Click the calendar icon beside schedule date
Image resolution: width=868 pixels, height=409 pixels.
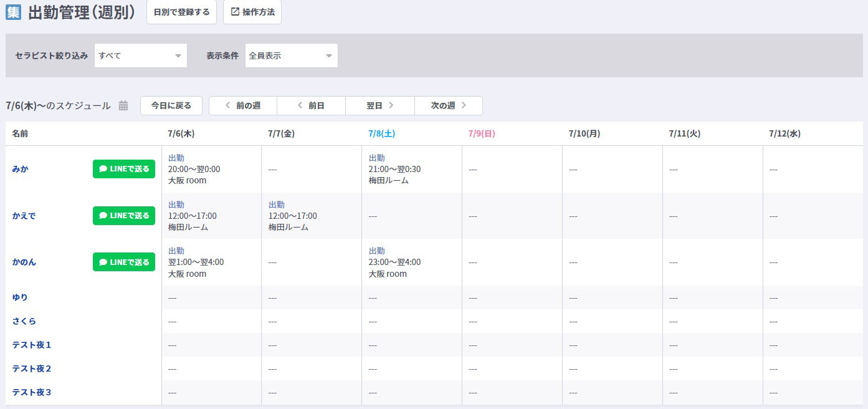tap(123, 106)
